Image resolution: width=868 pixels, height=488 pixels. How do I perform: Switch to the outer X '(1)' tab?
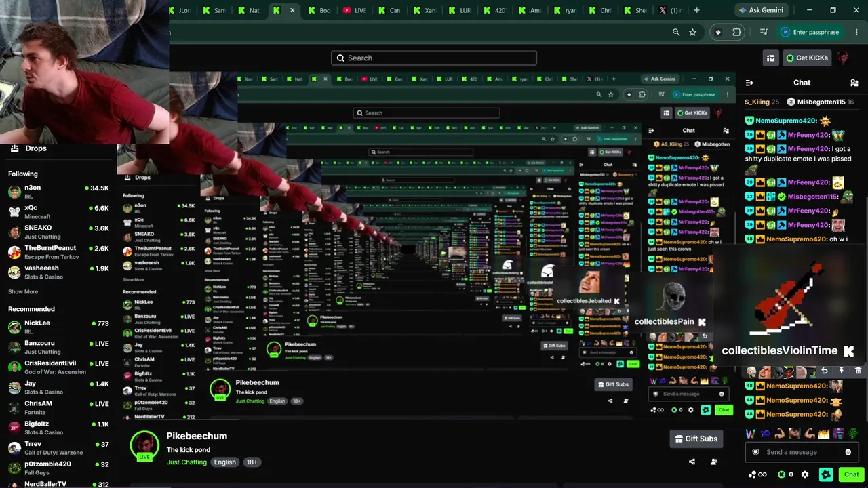[669, 10]
